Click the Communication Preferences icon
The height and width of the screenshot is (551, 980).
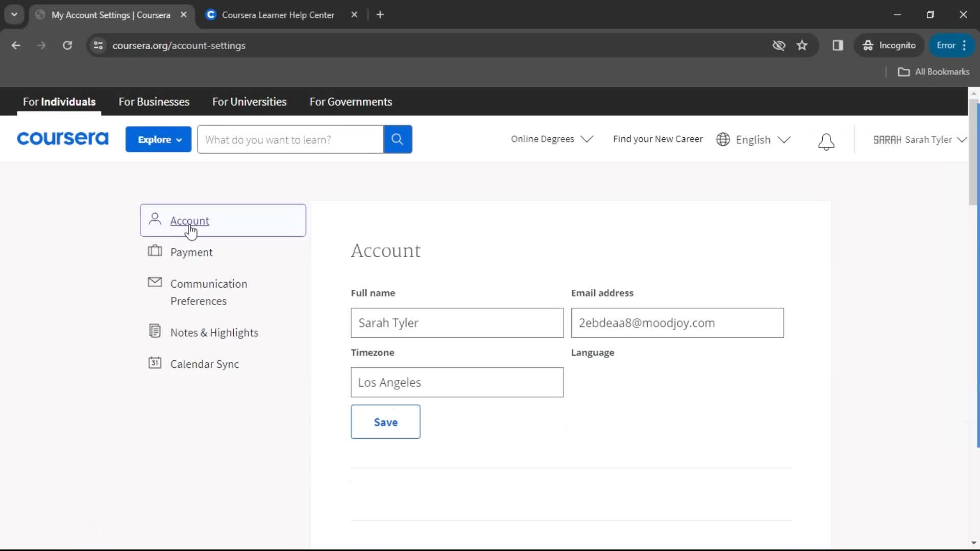click(x=155, y=283)
